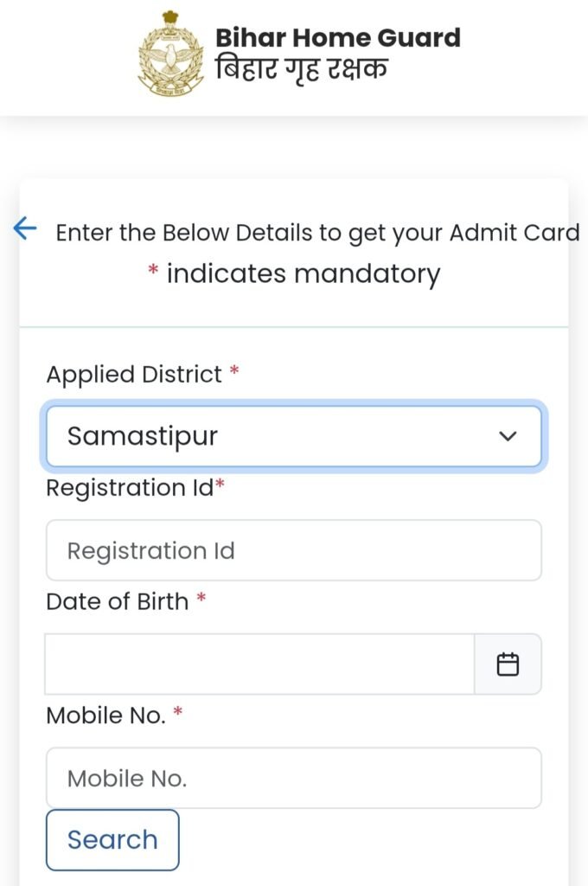Click the red asterisk beside Date of Birth
The height and width of the screenshot is (886, 588).
point(201,600)
